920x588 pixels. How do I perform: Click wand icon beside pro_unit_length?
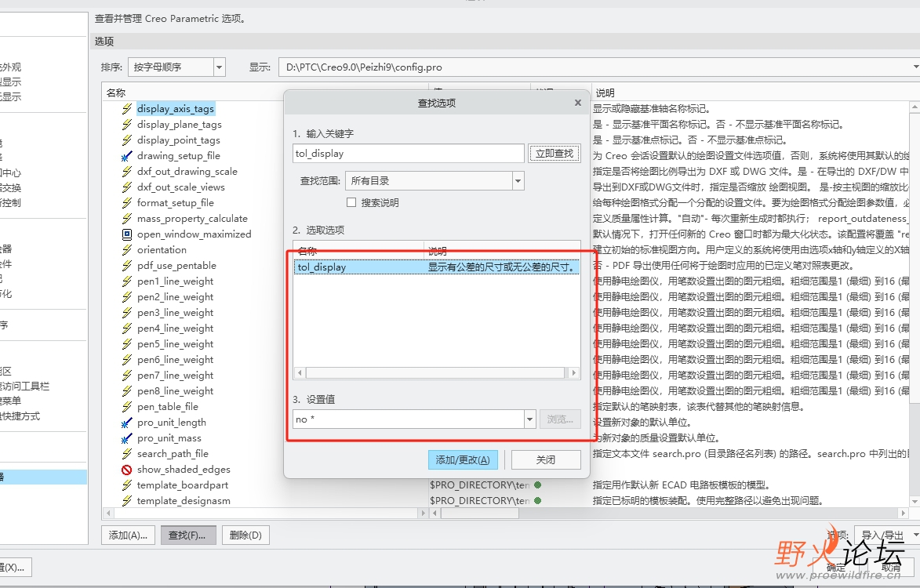[127, 423]
